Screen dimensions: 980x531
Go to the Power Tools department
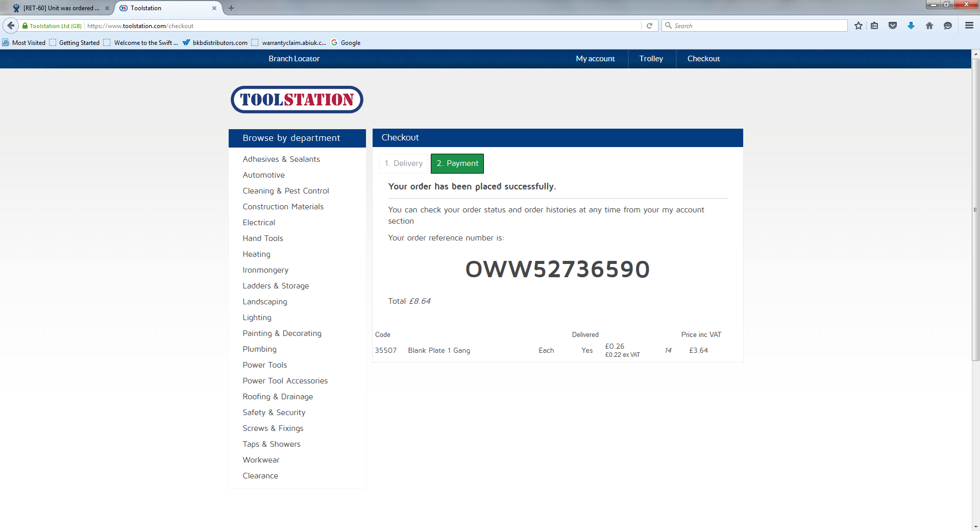tap(265, 365)
